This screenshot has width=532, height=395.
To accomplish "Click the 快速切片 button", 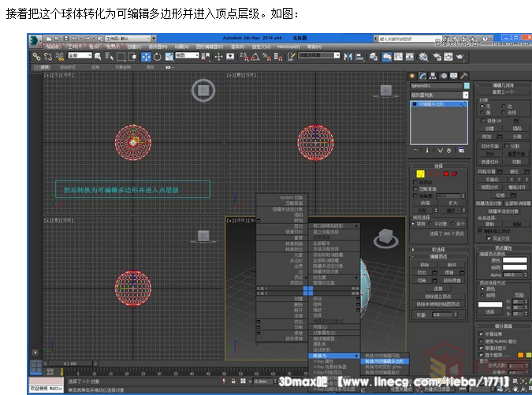I will 489,162.
